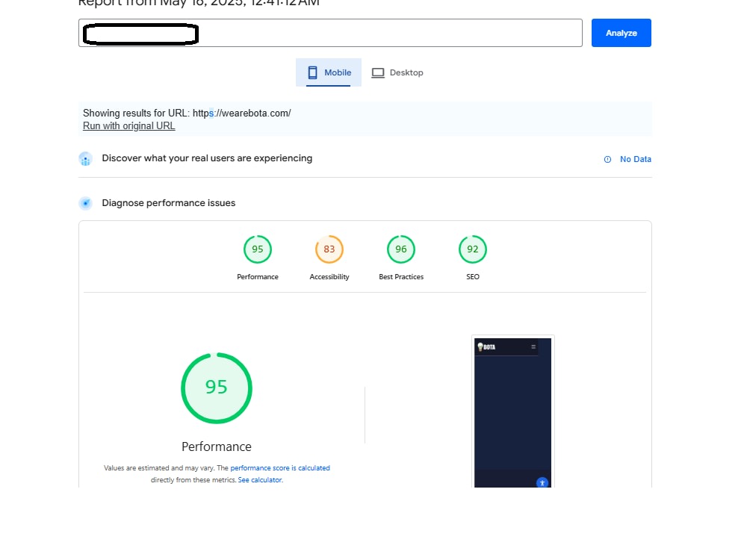Click inside the URL input field
Screen dimensions: 747x560
(330, 33)
